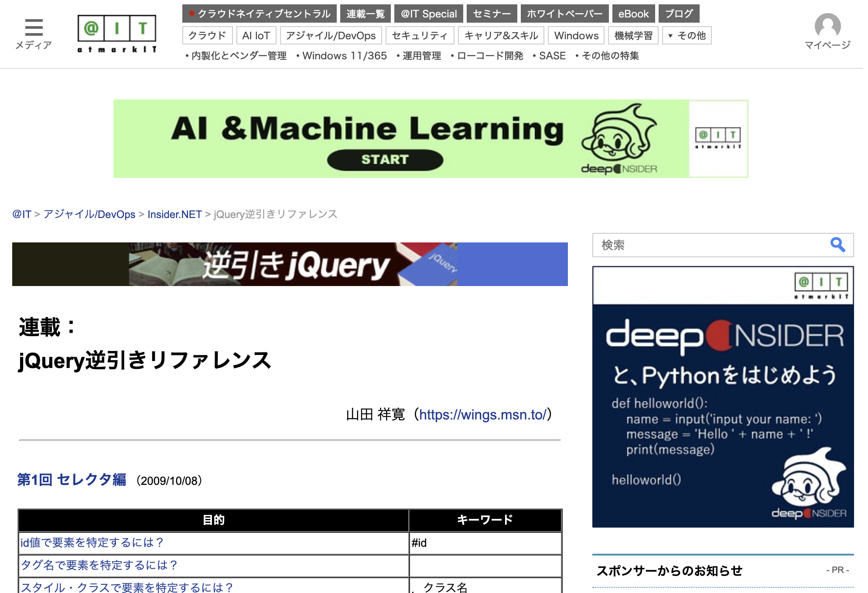Viewport: 868px width, 593px height.
Task: Follow the https://wings.msn.to/ author link
Action: (x=482, y=414)
